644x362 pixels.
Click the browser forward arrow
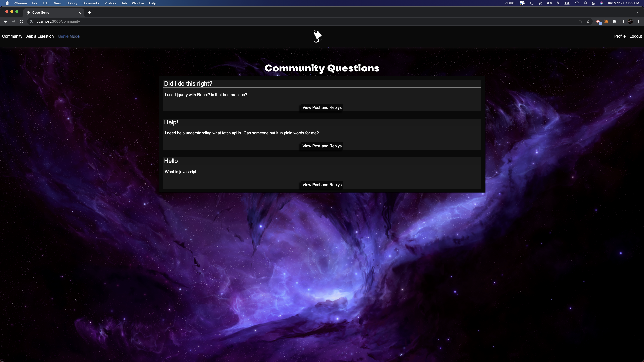(x=14, y=21)
